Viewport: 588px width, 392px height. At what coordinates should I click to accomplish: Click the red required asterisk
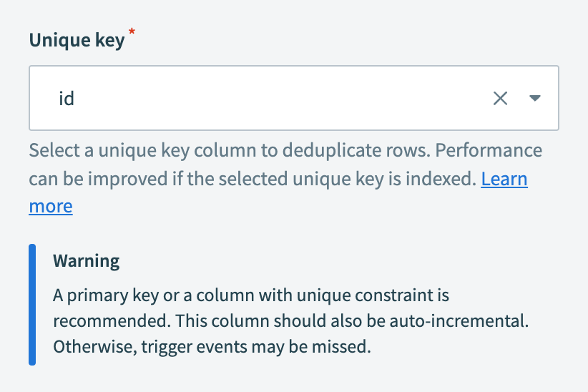(x=132, y=34)
